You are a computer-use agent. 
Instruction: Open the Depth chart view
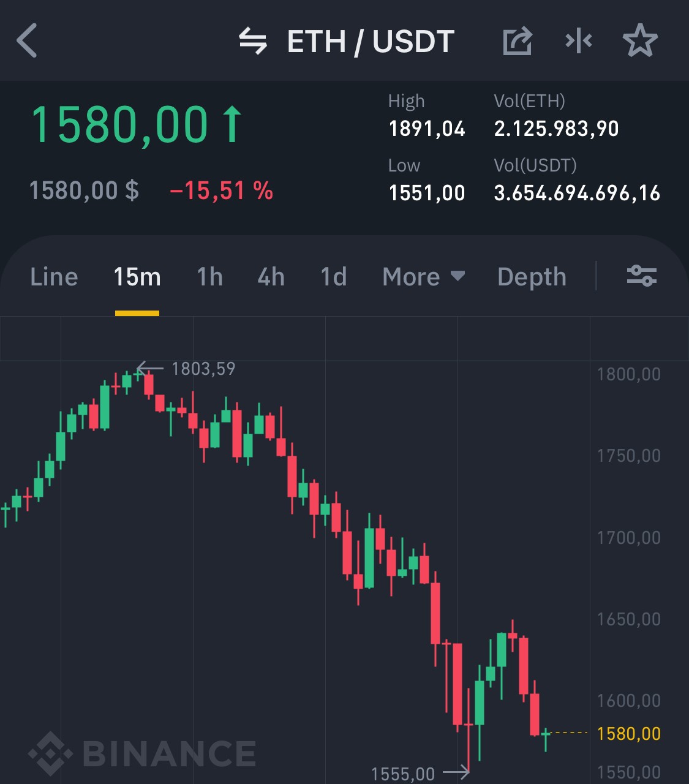coord(532,277)
